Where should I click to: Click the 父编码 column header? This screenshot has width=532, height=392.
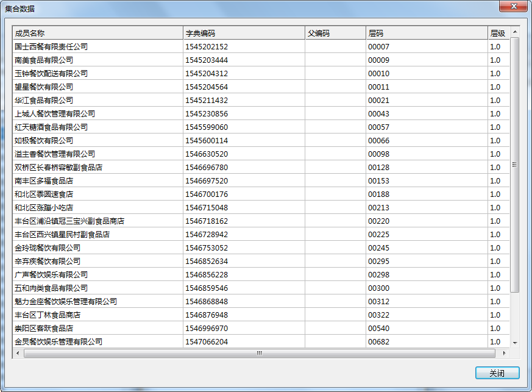coord(335,34)
